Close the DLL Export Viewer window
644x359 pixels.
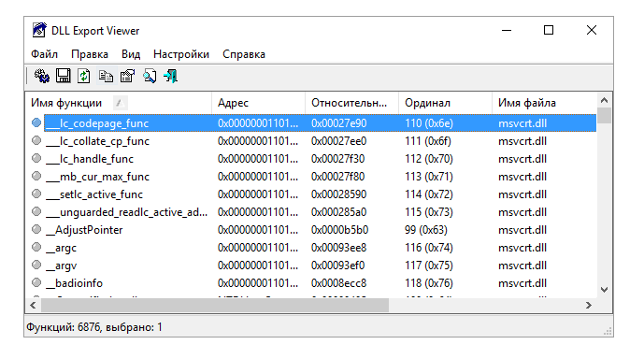click(x=592, y=30)
